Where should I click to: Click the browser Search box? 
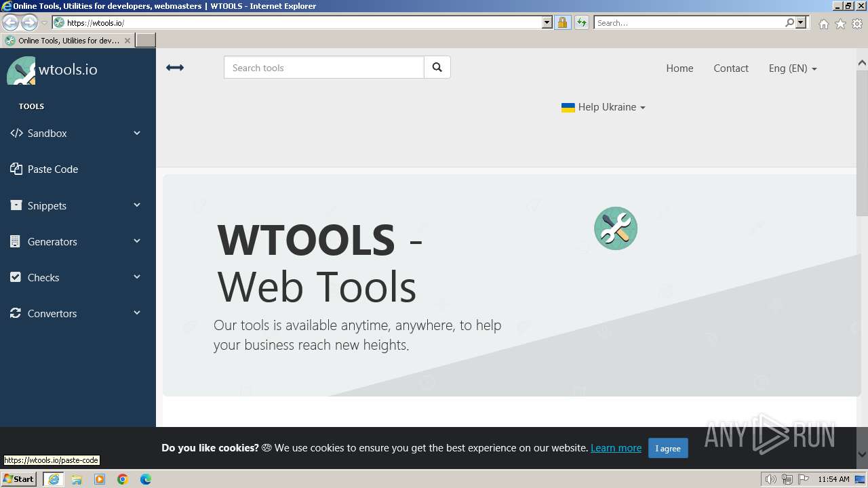click(x=688, y=22)
